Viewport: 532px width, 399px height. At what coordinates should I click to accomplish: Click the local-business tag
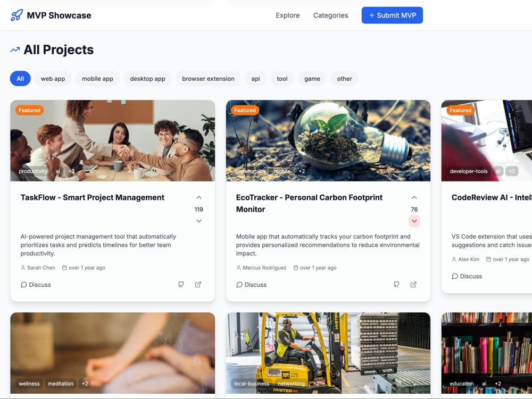tap(252, 384)
